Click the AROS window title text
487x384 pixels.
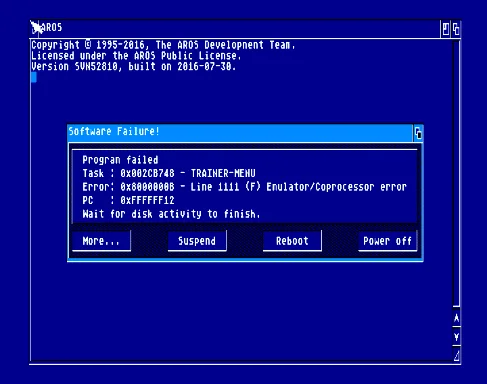[x=53, y=27]
